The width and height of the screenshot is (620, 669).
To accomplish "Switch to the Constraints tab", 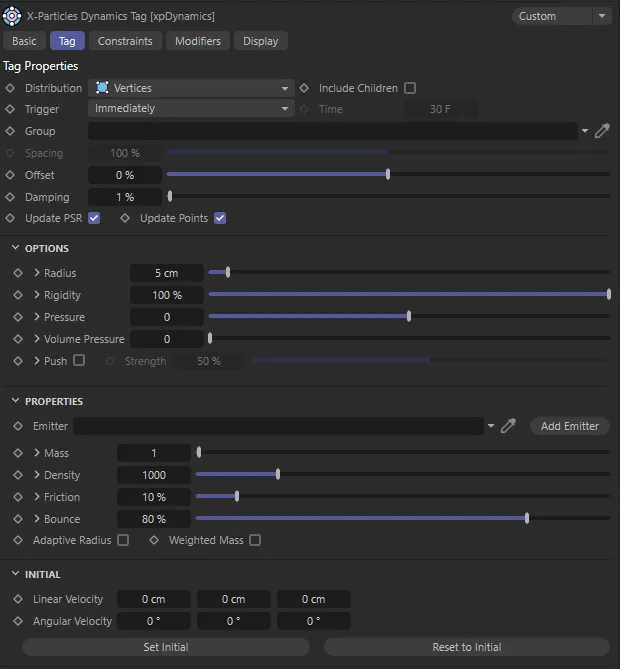I will [125, 41].
